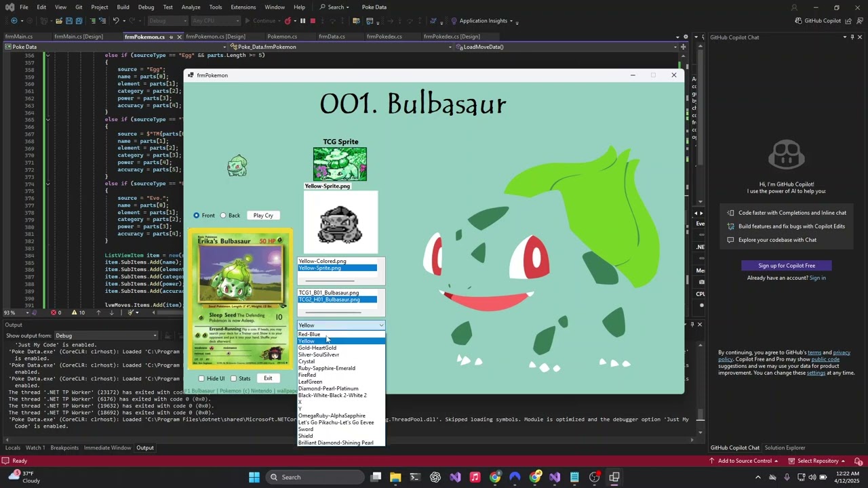This screenshot has width=868, height=488.
Task: Open the File menu
Action: tap(24, 7)
